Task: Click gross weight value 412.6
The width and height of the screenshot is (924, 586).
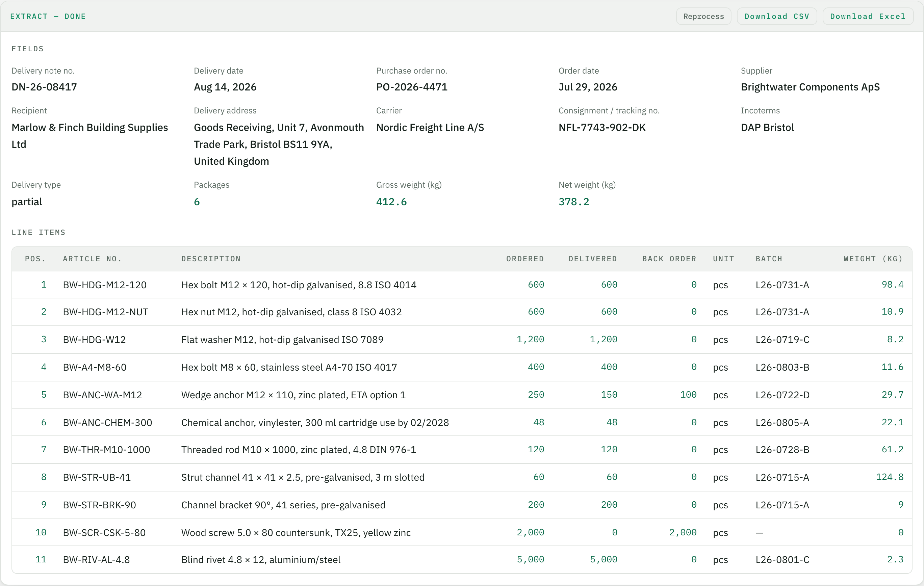Action: [391, 202]
